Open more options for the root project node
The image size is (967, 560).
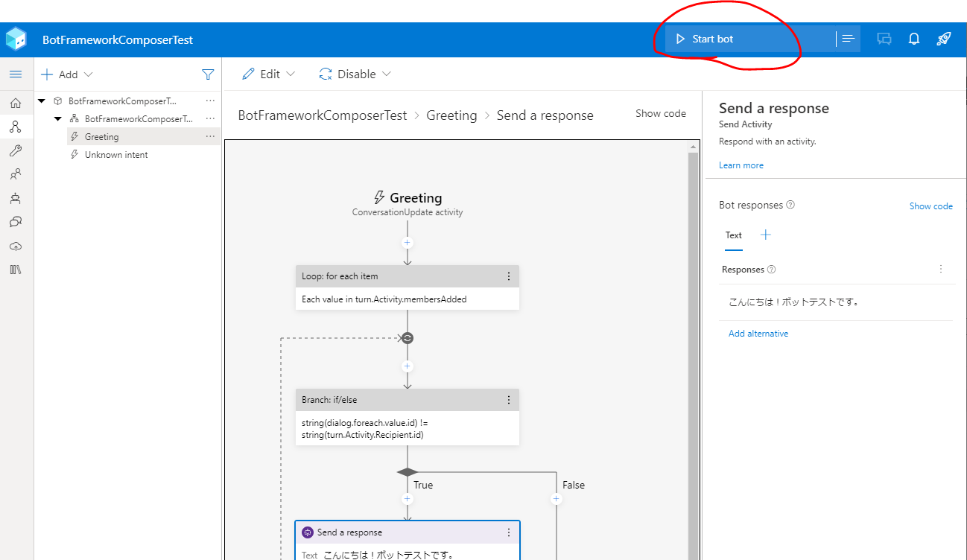(x=211, y=101)
